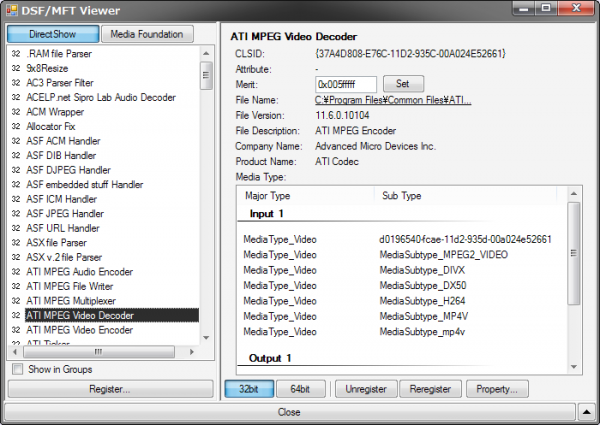Click media type list scrollbar thumb

click(574, 253)
